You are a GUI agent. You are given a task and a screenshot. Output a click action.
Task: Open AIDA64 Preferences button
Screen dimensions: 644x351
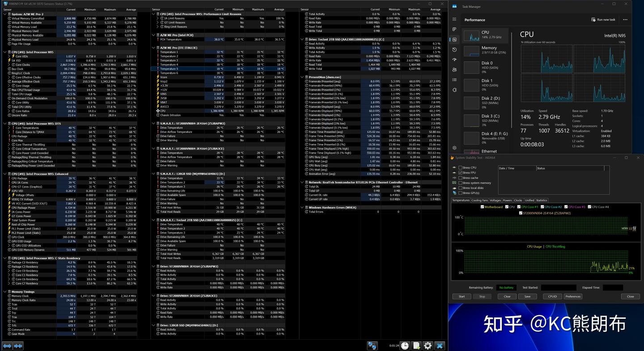click(x=573, y=296)
